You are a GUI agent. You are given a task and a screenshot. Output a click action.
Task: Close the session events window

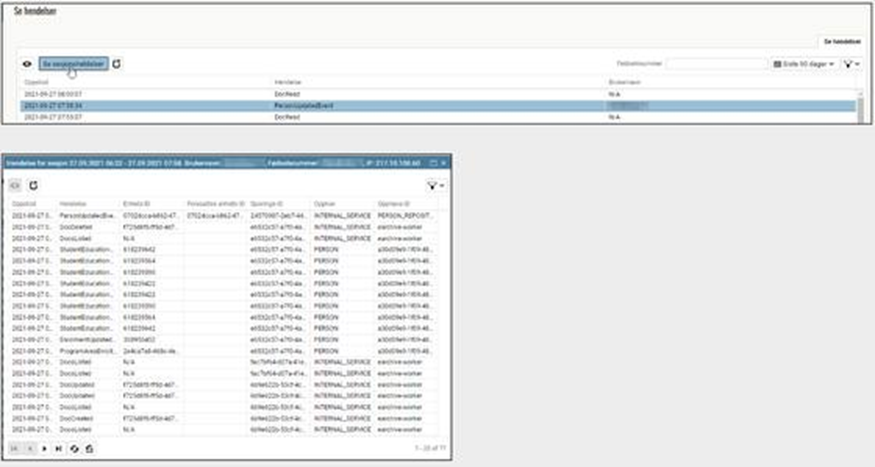click(442, 162)
